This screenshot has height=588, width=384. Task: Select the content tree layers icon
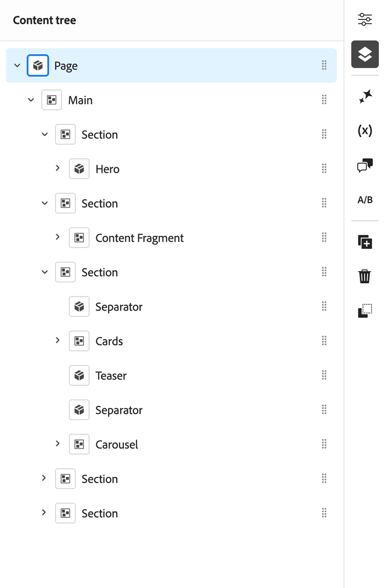[x=365, y=54]
